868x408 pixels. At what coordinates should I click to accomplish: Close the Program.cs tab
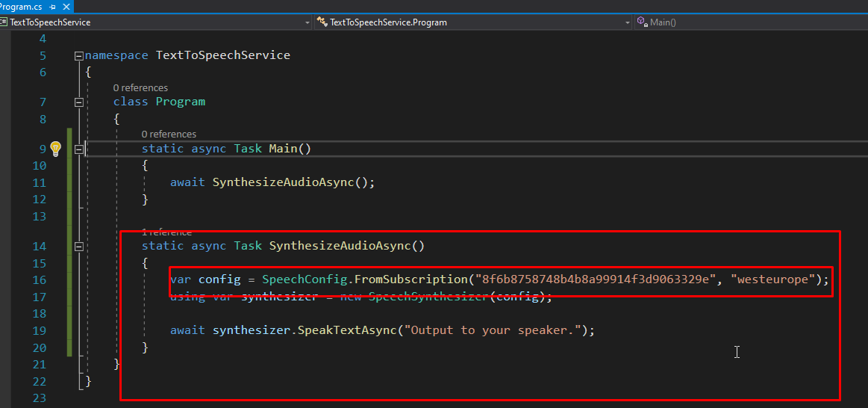(66, 6)
